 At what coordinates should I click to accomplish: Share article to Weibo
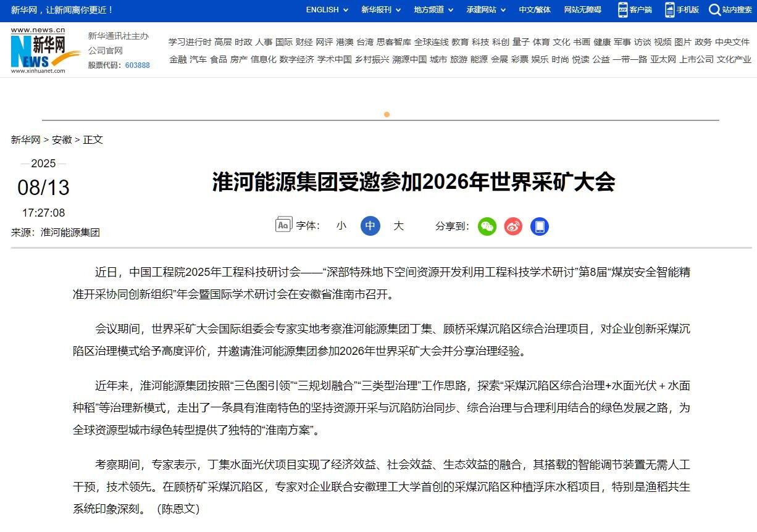[513, 227]
